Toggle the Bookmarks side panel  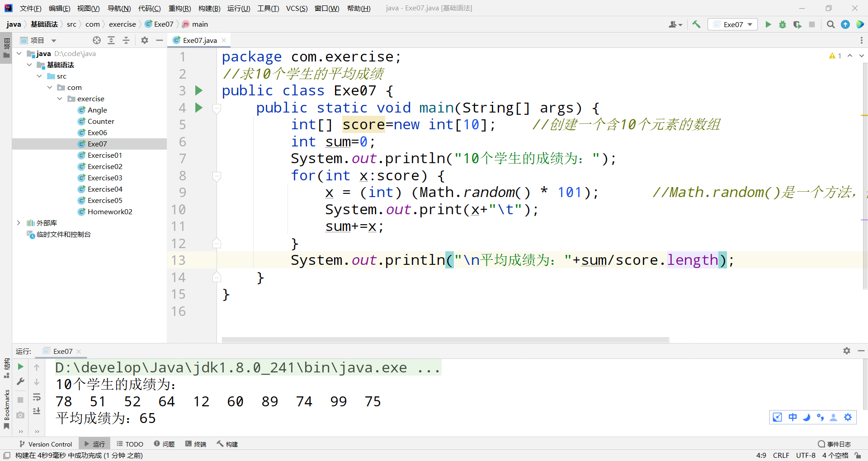pyautogui.click(x=6, y=409)
